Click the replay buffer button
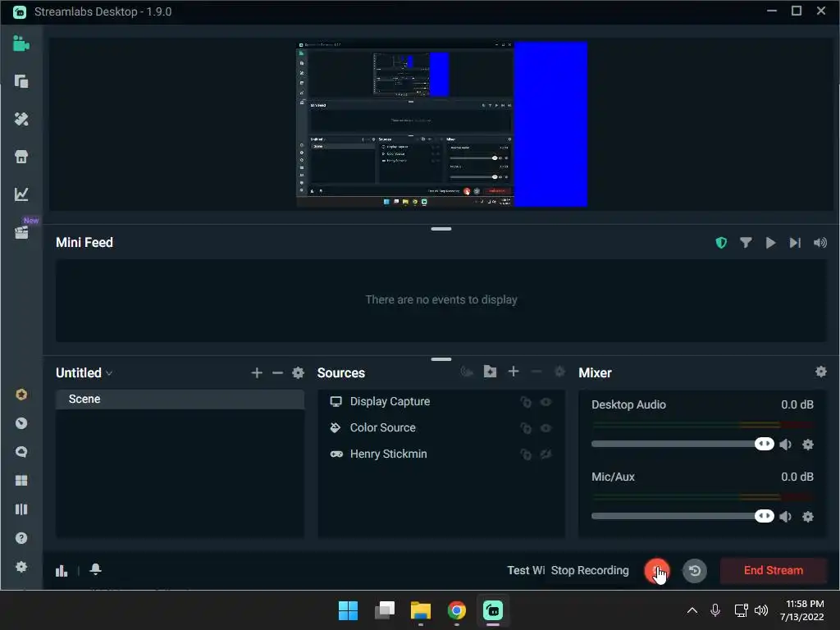 694,571
